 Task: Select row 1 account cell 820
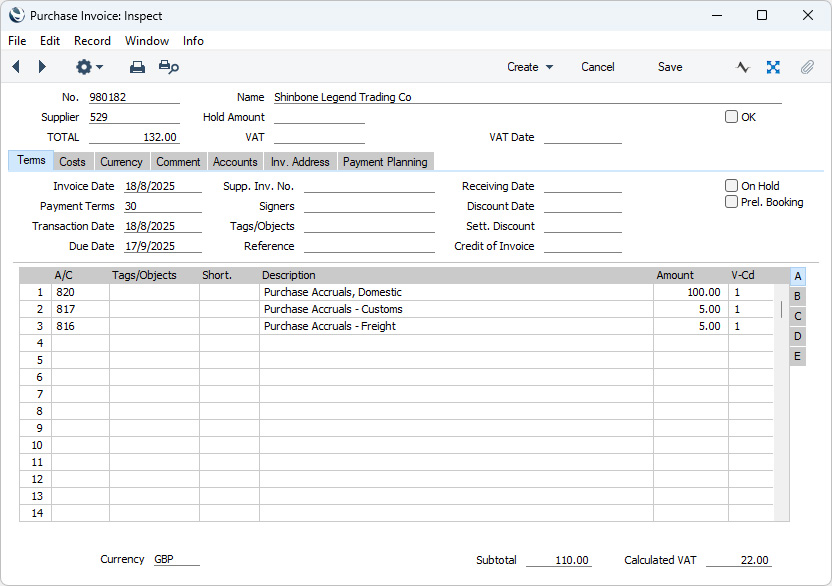[x=81, y=292]
